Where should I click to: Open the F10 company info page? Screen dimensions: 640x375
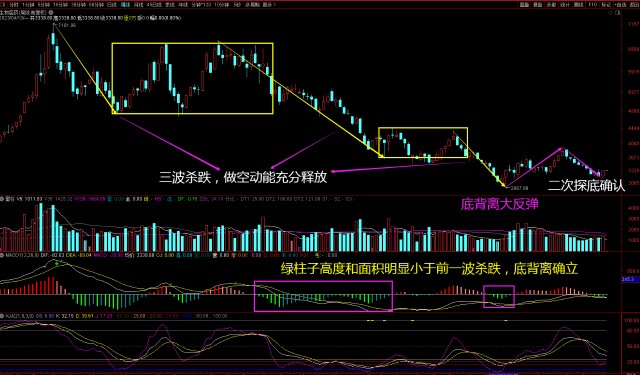pyautogui.click(x=593, y=5)
